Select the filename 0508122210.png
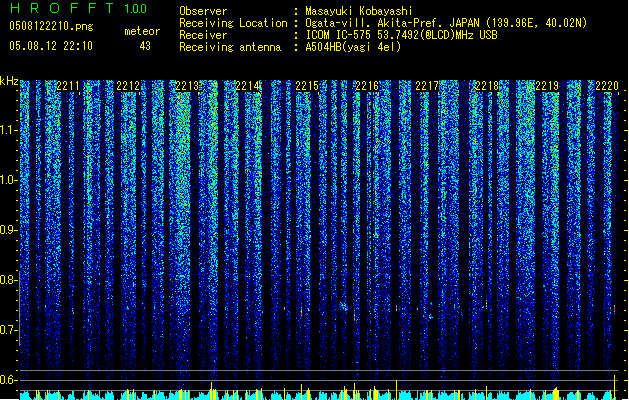 point(51,26)
